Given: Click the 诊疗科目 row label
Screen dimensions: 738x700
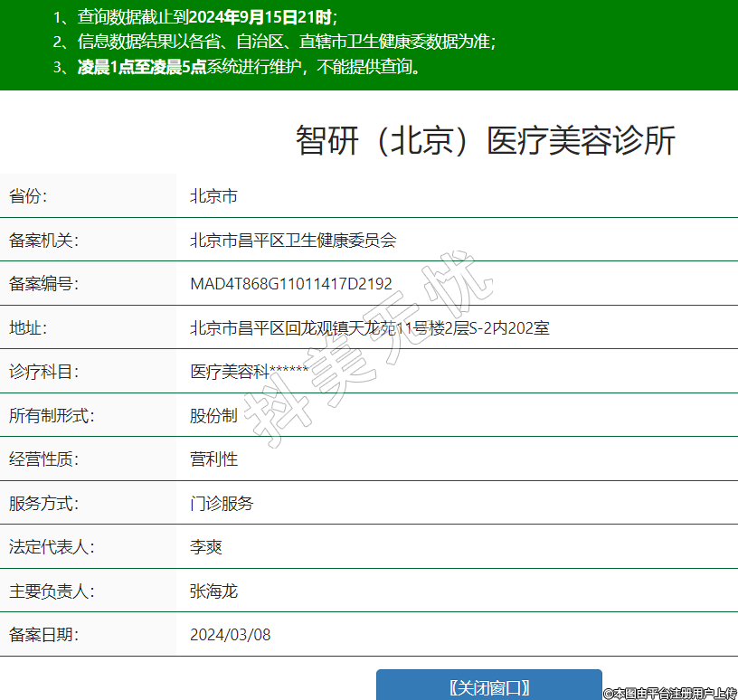Looking at the screenshot, I should click(x=44, y=372).
